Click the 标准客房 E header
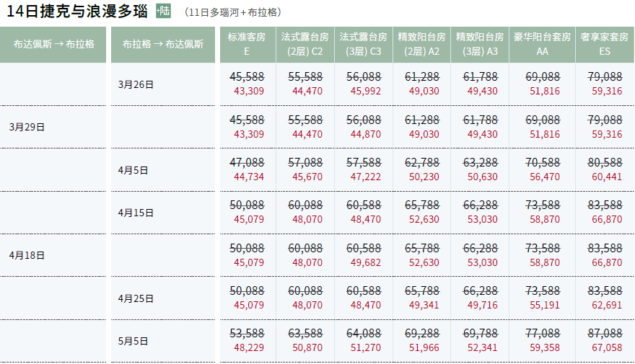This screenshot has height=364, width=635. coord(247,44)
